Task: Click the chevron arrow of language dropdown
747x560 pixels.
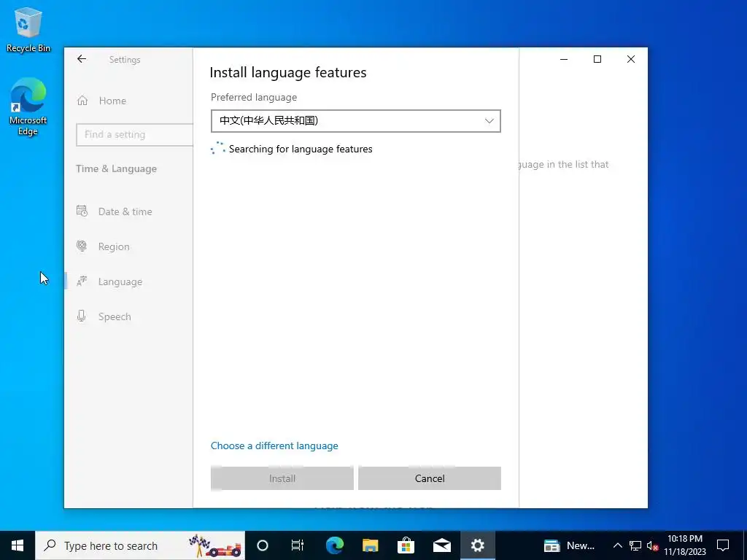Action: [489, 121]
